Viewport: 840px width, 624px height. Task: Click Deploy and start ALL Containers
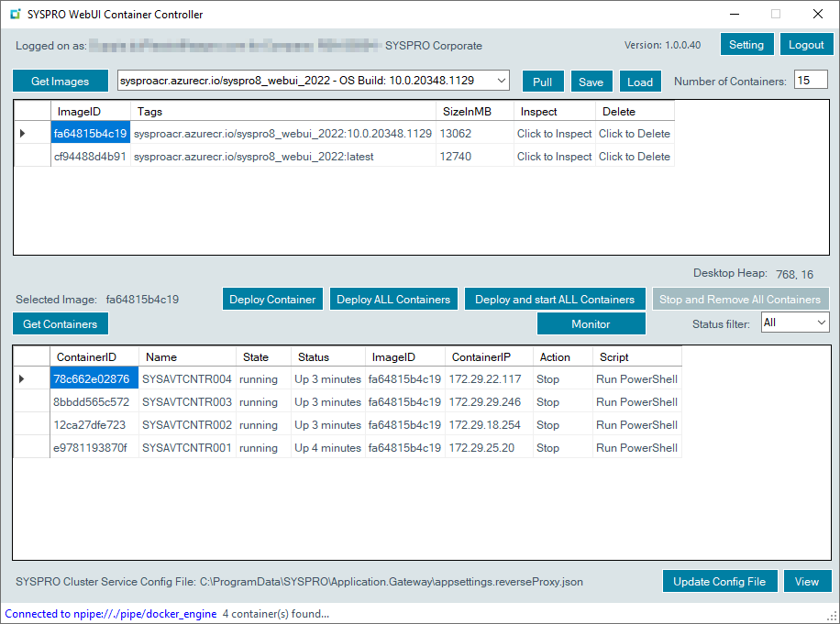(555, 300)
